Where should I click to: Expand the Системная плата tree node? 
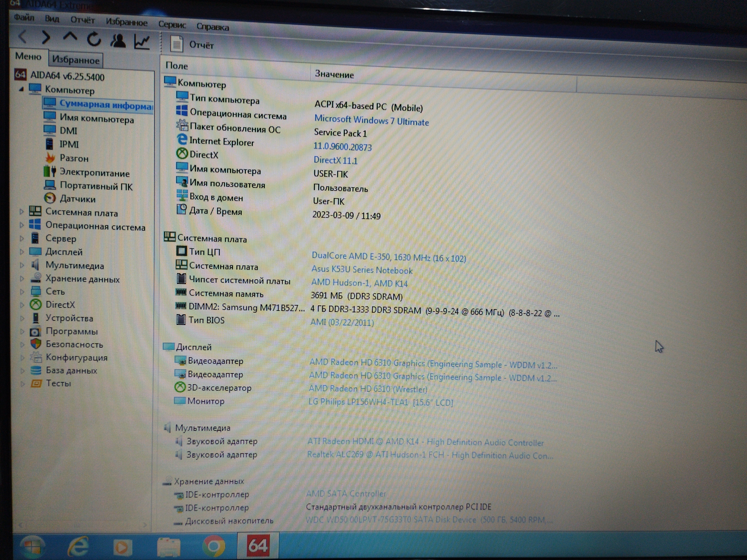(22, 212)
